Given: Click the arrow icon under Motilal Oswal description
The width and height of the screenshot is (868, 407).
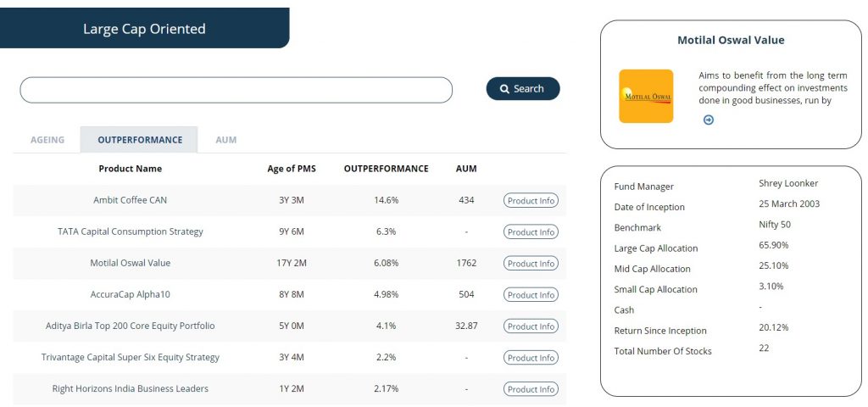Looking at the screenshot, I should coord(708,120).
